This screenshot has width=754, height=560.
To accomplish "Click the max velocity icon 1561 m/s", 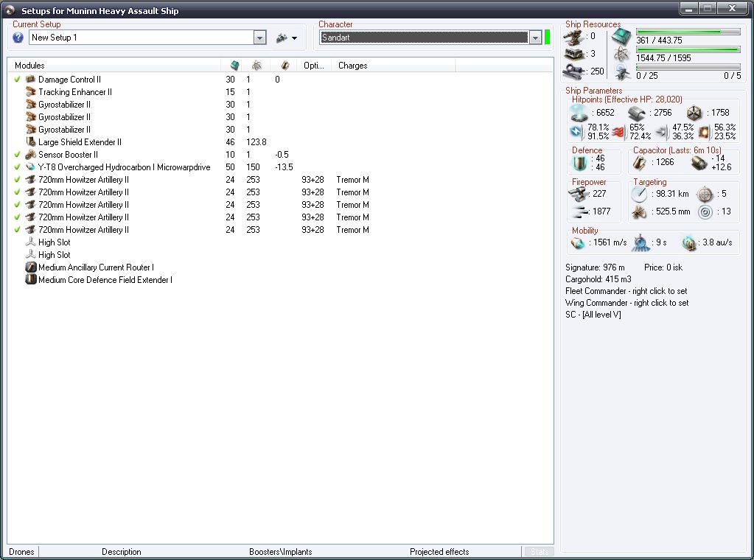I will [578, 243].
